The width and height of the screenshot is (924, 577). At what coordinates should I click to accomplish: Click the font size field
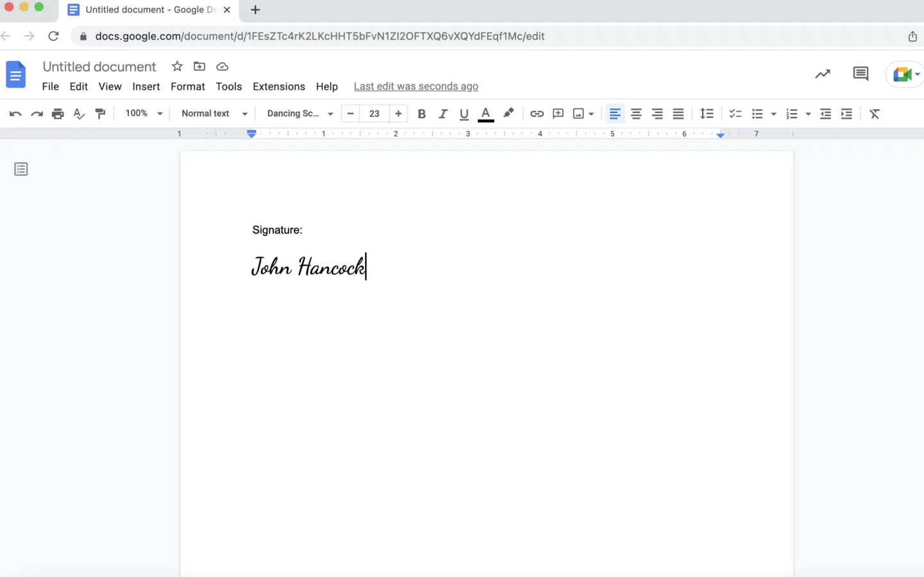pyautogui.click(x=375, y=114)
